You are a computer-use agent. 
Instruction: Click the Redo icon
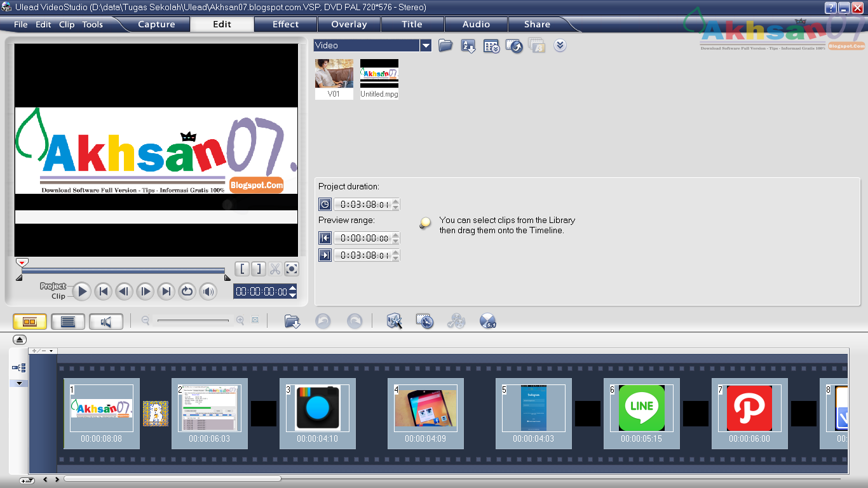(355, 322)
